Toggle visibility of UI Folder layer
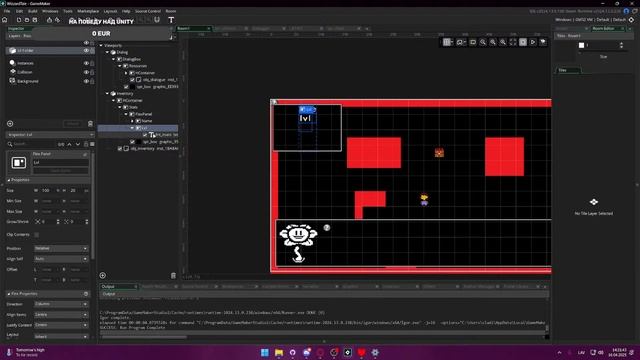 click(86, 51)
